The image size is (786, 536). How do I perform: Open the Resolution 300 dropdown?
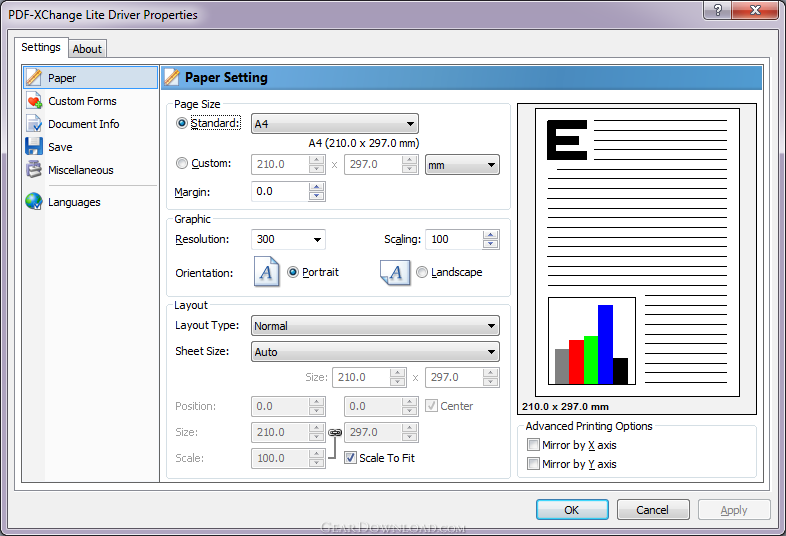288,239
